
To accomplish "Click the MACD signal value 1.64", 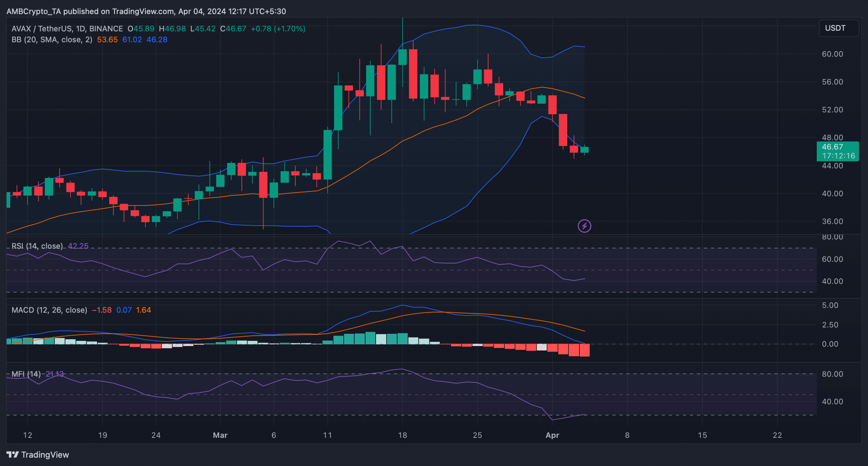I will pyautogui.click(x=143, y=310).
